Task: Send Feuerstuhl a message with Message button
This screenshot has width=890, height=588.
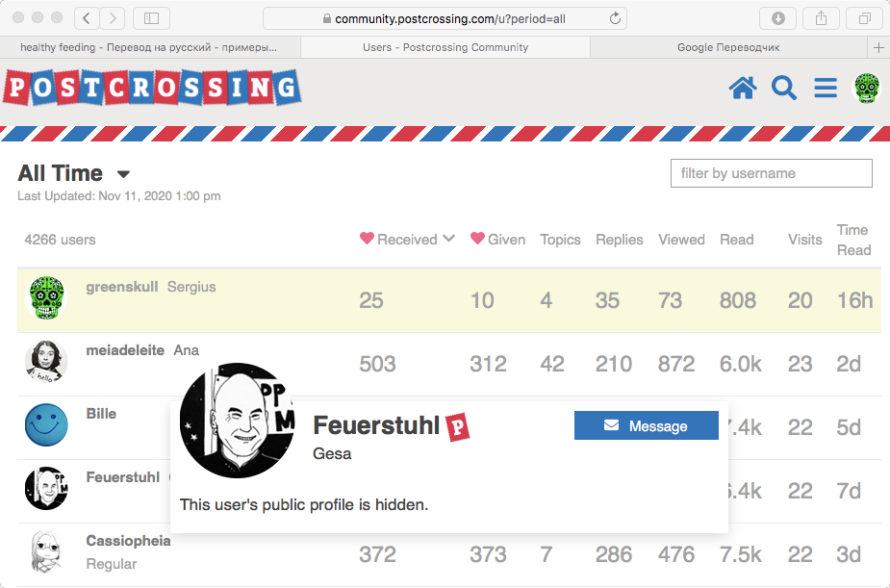Action: tap(647, 425)
